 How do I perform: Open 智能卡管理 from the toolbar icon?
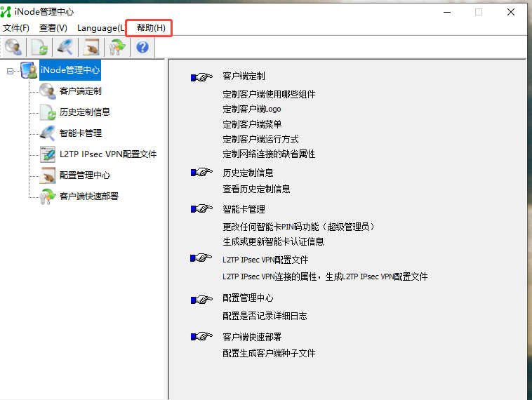coord(65,47)
